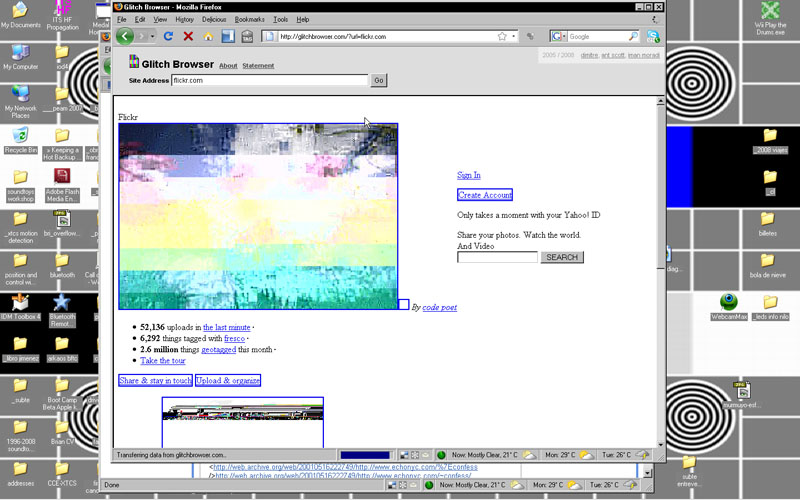Click the first web.archive.org link in rear window
The width and height of the screenshot is (800, 500).
pos(345,467)
